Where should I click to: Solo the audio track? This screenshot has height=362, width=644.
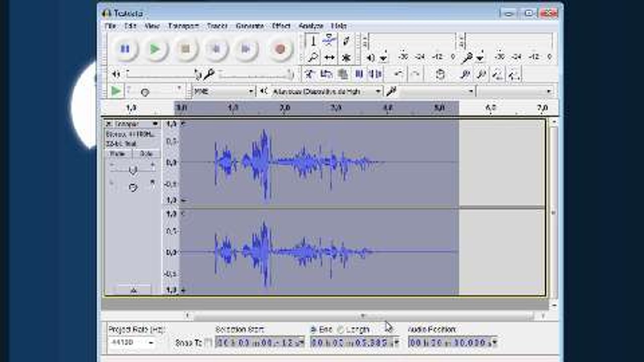146,153
